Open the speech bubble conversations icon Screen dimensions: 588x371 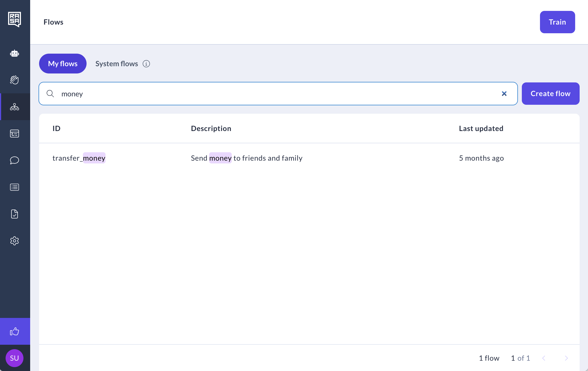(15, 160)
